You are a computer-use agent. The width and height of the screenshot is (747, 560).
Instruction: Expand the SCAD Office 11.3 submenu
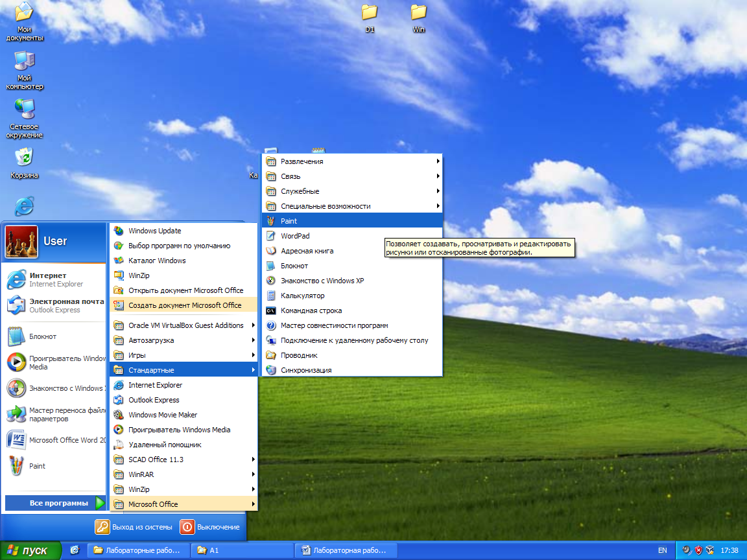click(x=184, y=460)
